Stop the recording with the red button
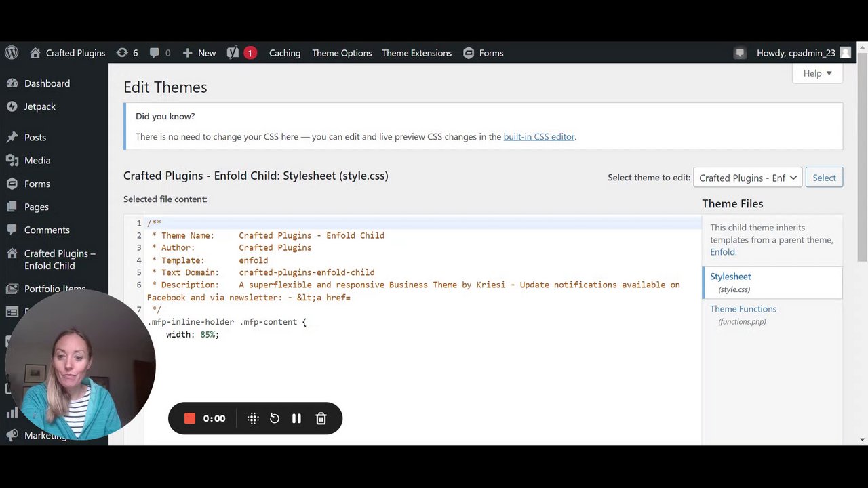 [190, 418]
